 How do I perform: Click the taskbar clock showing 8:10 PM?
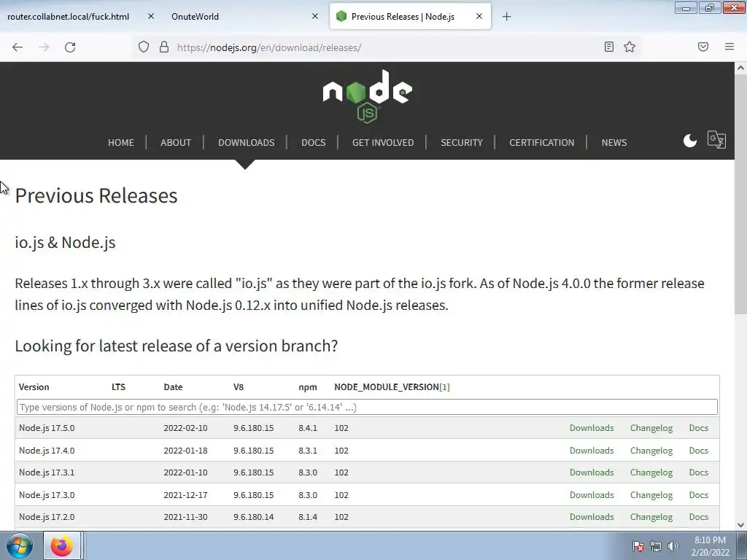(710, 546)
